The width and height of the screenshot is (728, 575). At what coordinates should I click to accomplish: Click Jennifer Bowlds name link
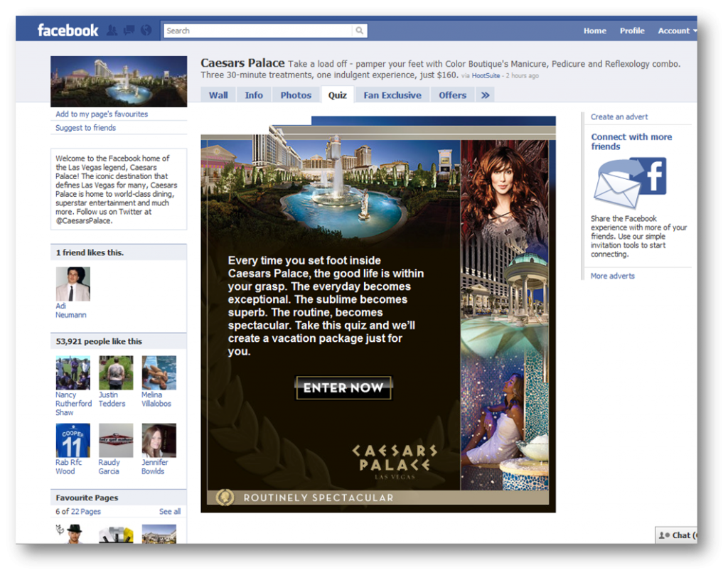point(154,467)
